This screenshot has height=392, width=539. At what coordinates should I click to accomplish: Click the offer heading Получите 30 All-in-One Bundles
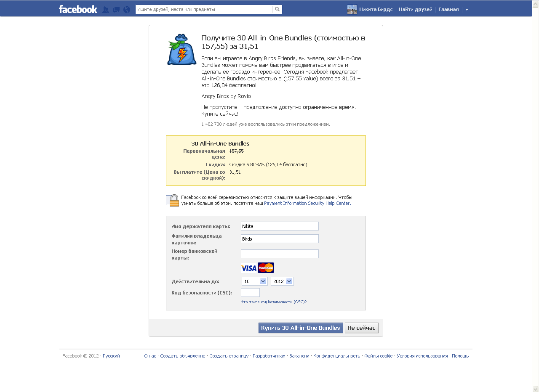coord(283,42)
